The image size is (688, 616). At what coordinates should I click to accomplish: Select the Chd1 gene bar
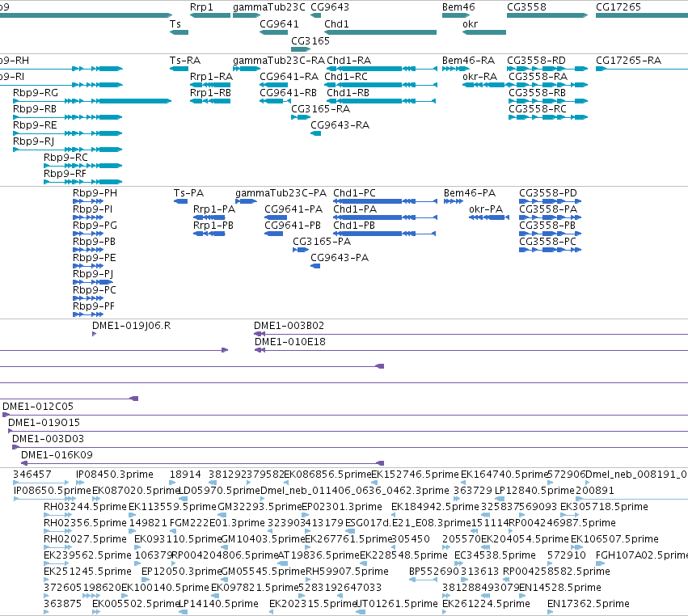click(381, 32)
